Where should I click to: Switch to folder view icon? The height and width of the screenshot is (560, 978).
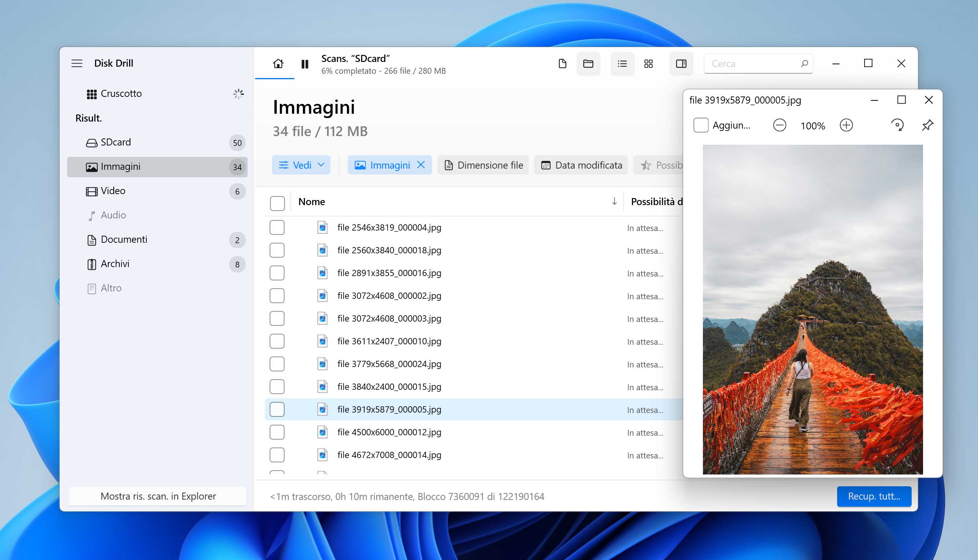[x=588, y=64]
